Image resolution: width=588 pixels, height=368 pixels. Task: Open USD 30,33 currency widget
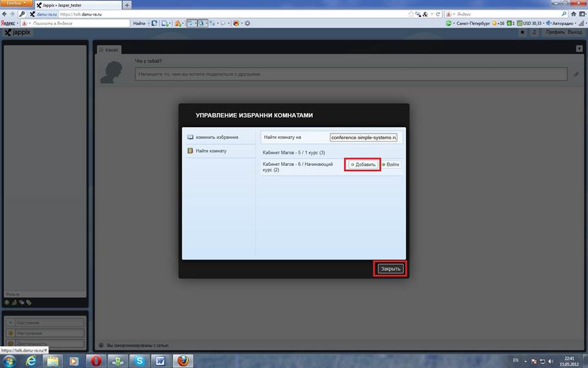point(529,23)
